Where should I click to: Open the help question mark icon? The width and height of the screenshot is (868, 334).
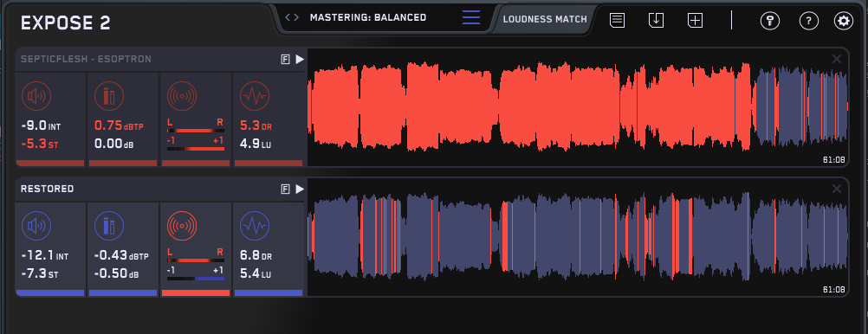coord(809,21)
